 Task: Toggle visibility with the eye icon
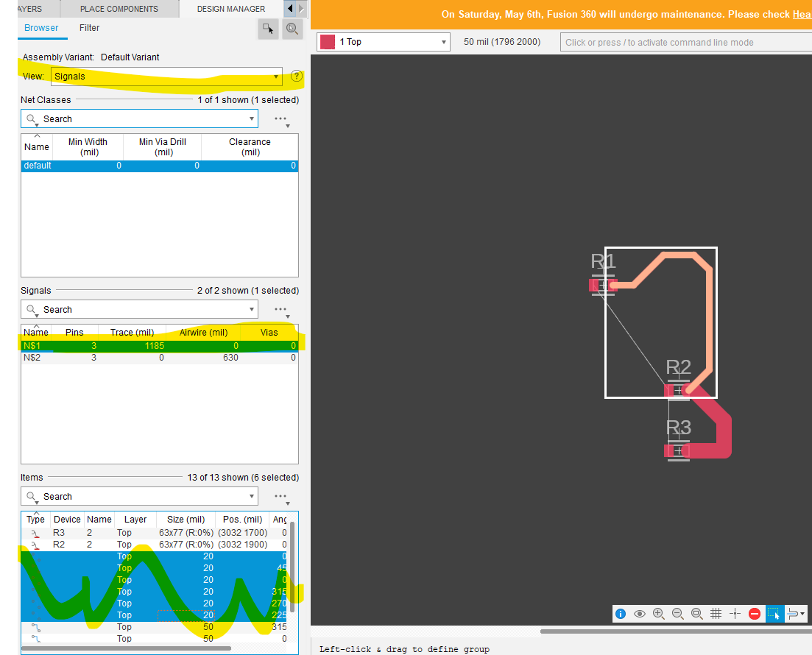(640, 613)
